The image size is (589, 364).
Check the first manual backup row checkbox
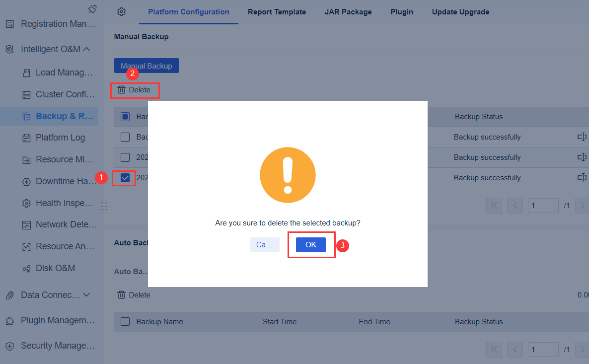125,137
